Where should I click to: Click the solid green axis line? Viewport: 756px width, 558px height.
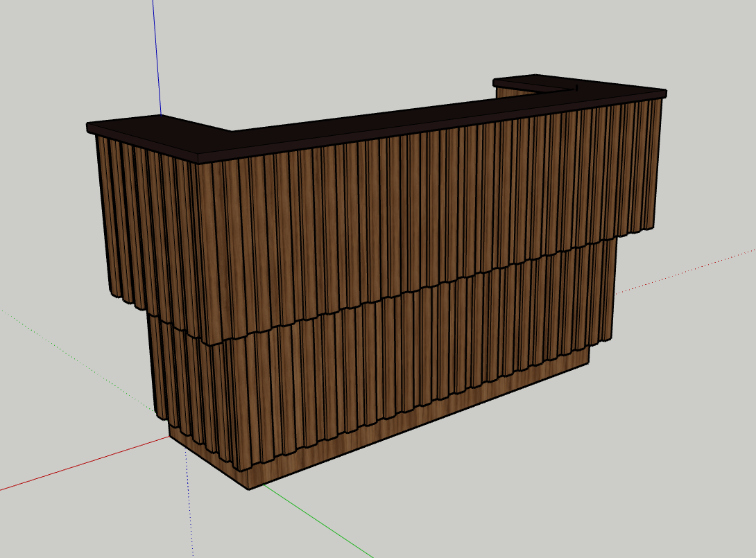(319, 521)
